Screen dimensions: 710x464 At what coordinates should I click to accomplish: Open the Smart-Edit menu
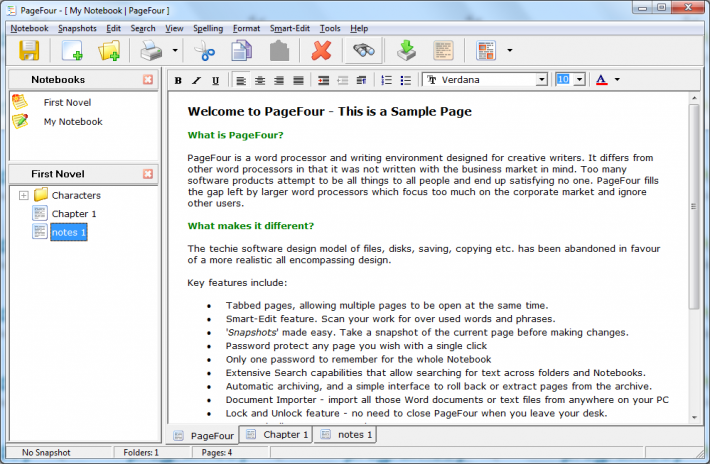(290, 28)
